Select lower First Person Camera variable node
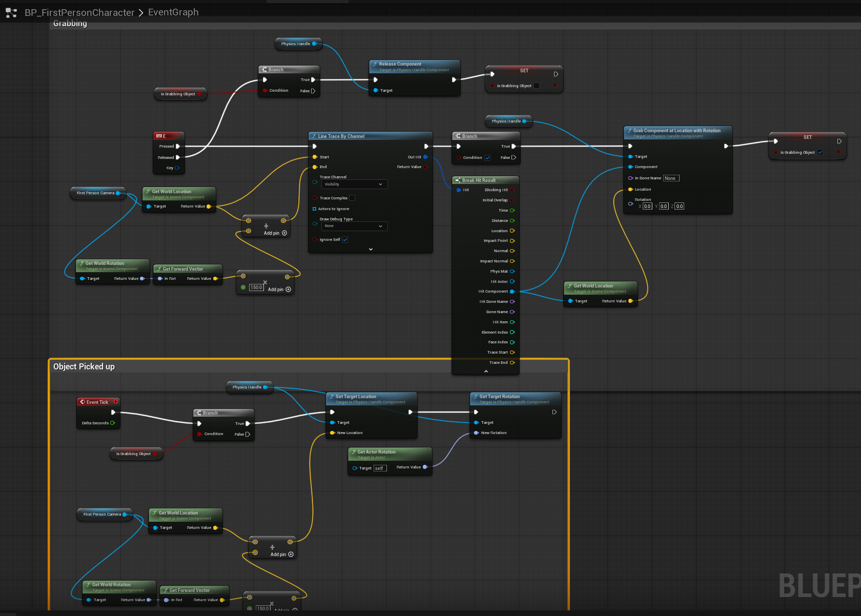Image resolution: width=861 pixels, height=616 pixels. [x=105, y=515]
